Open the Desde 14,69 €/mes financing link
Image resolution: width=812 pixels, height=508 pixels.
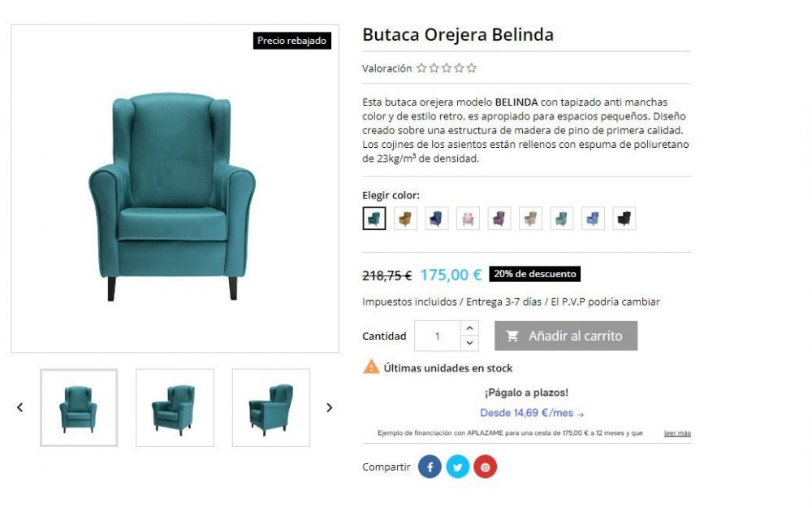pos(532,413)
